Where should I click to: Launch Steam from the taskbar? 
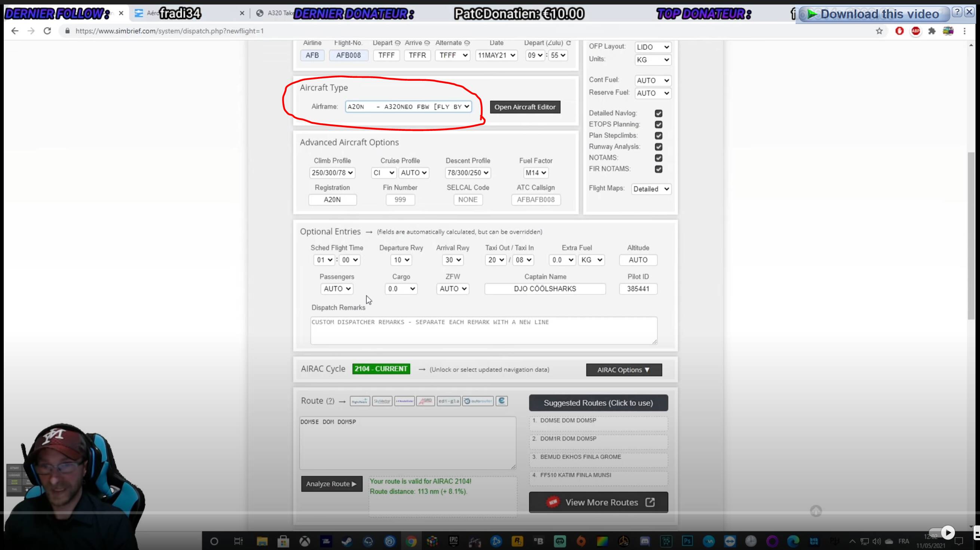point(346,541)
